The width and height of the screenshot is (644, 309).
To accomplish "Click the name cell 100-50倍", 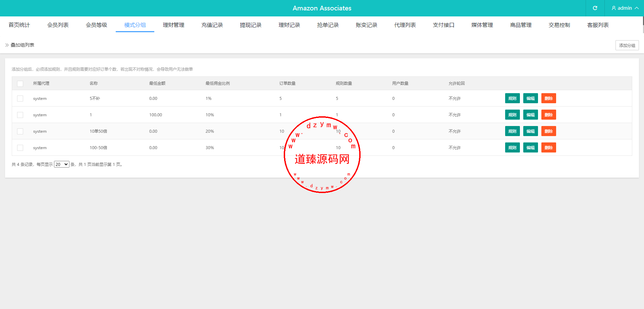I will [x=98, y=148].
